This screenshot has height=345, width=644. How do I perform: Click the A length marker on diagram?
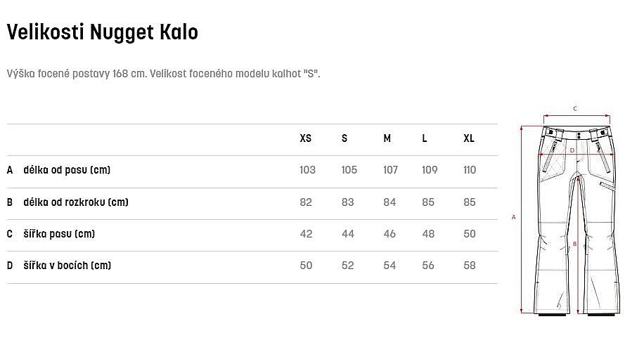point(513,217)
